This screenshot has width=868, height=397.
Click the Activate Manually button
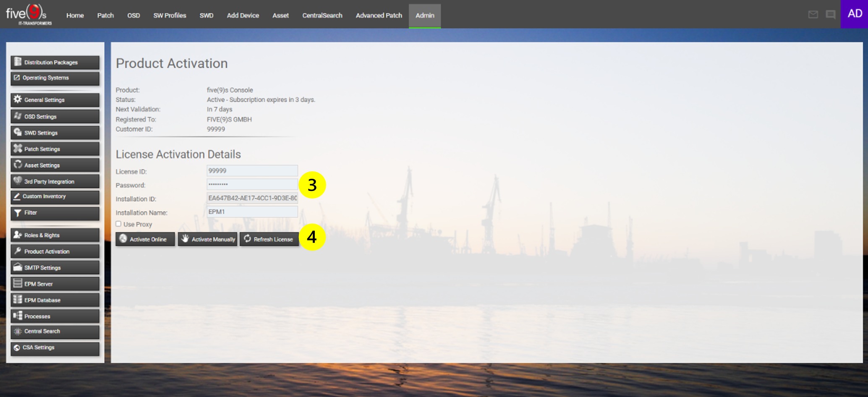coord(207,239)
